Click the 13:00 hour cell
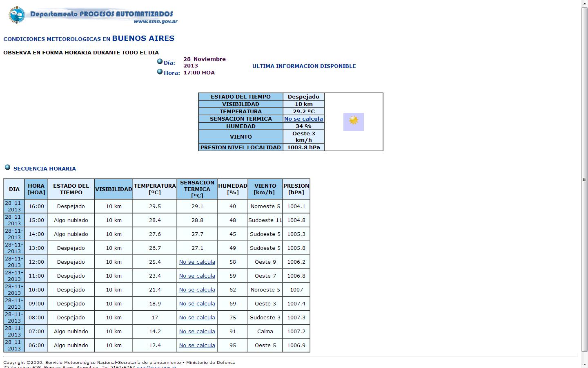588x368 pixels. 36,248
